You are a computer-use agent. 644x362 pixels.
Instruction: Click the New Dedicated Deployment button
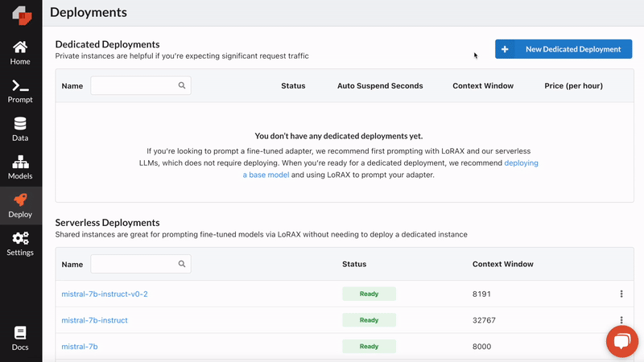click(x=563, y=49)
